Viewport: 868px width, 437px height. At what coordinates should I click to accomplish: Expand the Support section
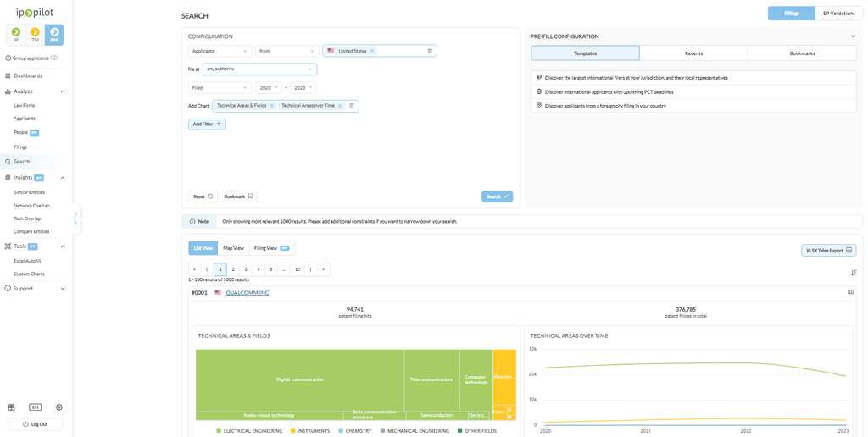pos(63,289)
